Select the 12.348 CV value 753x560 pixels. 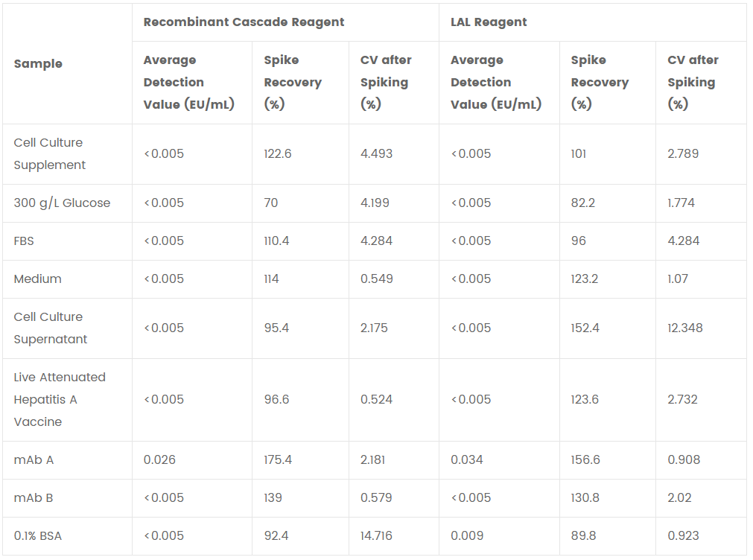coord(684,328)
